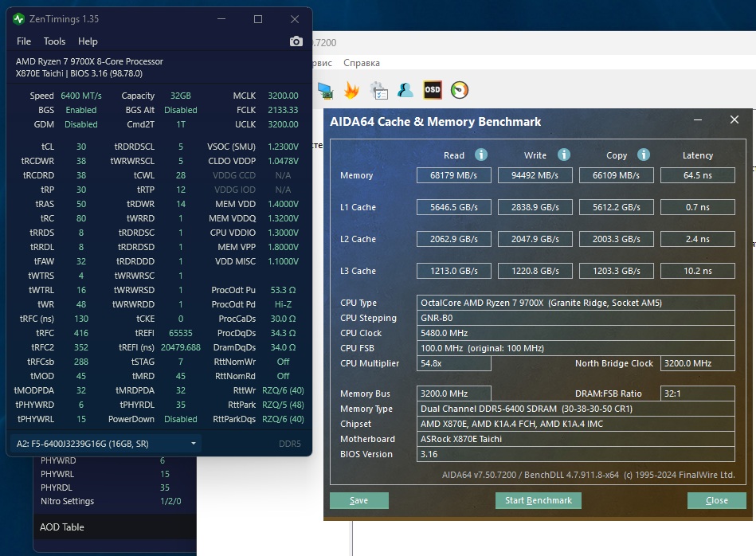The height and width of the screenshot is (556, 756).
Task: Click the Memory Write value 94492 MB/s
Action: click(x=535, y=175)
